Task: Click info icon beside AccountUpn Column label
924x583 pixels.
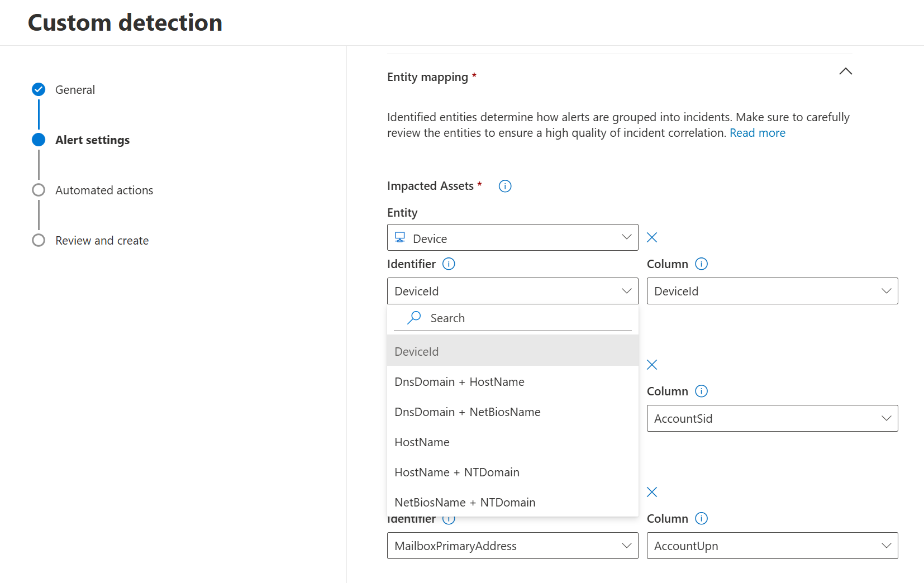Action: [701, 519]
